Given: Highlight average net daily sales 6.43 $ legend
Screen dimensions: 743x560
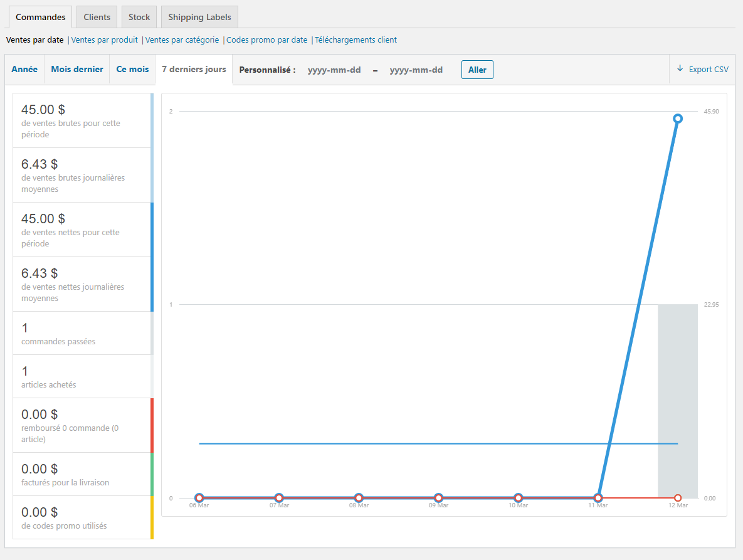Looking at the screenshot, I should [83, 284].
